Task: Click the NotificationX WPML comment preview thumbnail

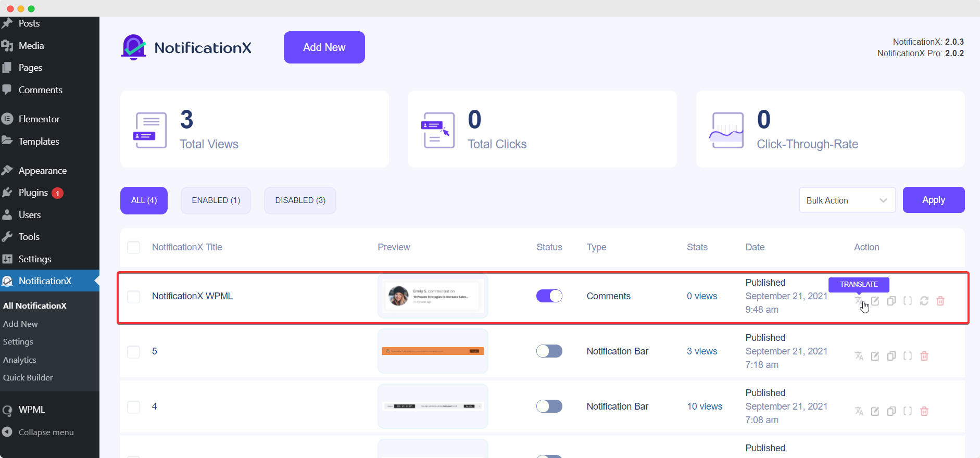Action: pos(433,296)
